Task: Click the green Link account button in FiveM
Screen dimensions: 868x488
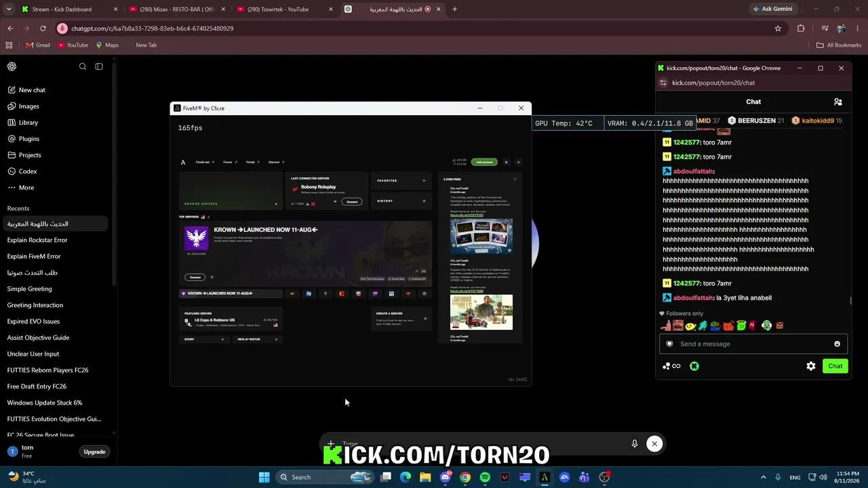Action: [x=485, y=162]
